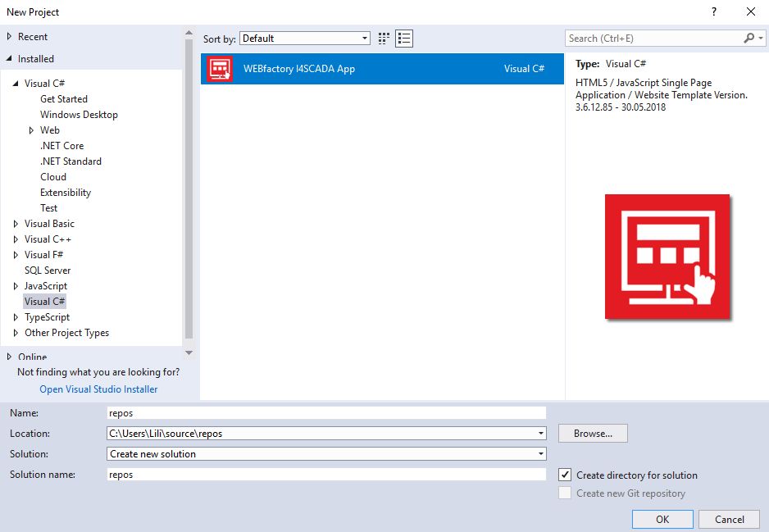Viewport: 769px width, 532px height.
Task: Select TypeScript in the tree
Action: point(47,317)
